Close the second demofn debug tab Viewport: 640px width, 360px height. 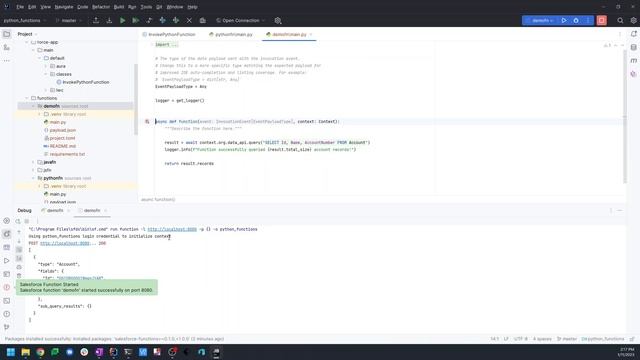pos(105,211)
